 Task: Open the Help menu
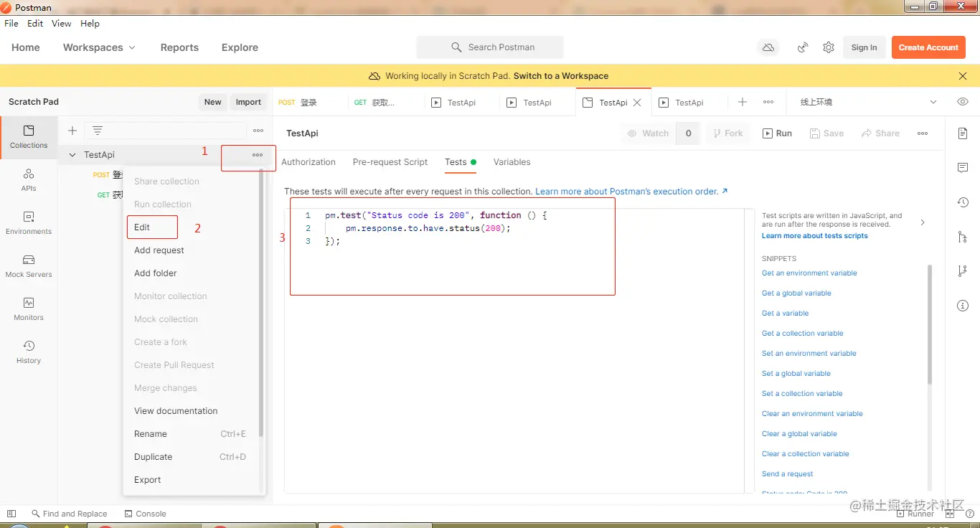(x=90, y=24)
